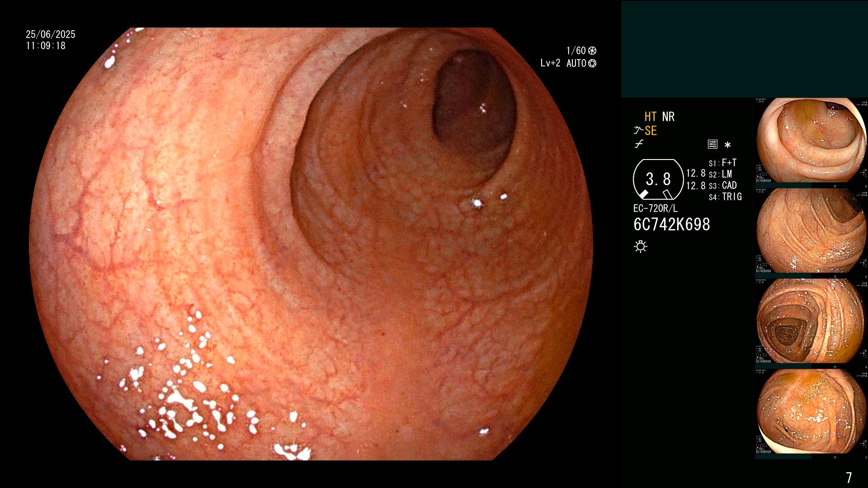Click the upper 12.8 diameter value
This screenshot has height=488, width=868.
(x=696, y=173)
